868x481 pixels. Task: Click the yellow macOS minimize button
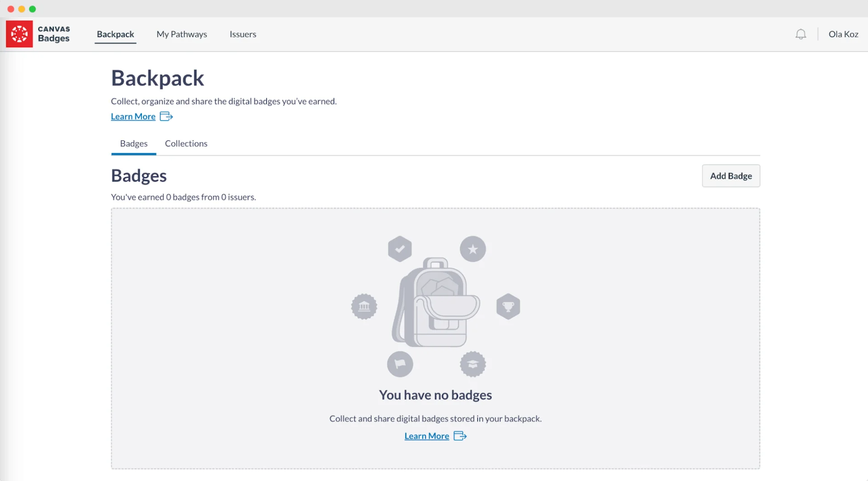click(x=22, y=9)
